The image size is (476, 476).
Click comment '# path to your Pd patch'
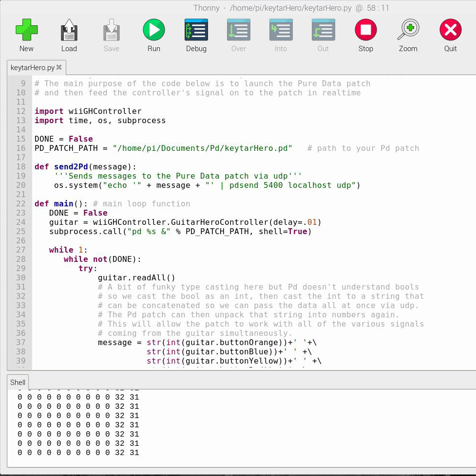tap(363, 148)
